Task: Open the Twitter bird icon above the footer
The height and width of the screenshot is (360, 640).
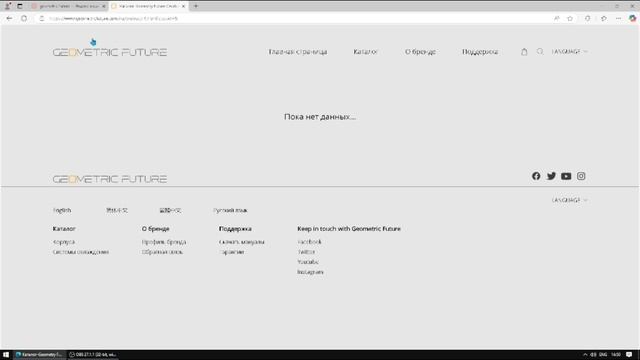Action: [x=551, y=176]
